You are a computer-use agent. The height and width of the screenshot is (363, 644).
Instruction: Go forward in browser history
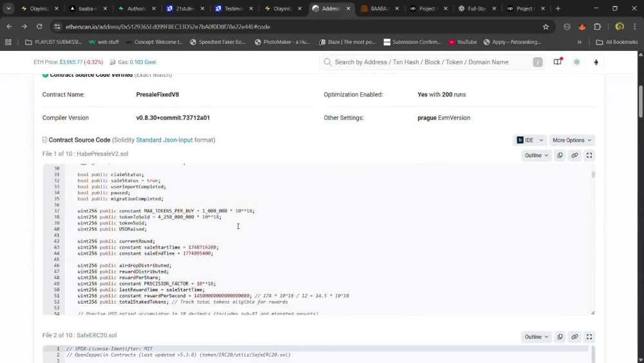pos(24,26)
